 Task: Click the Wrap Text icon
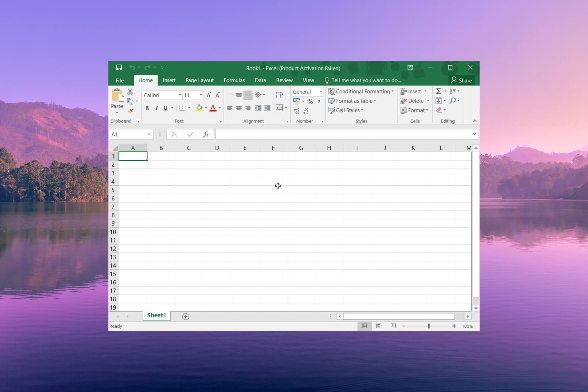coord(279,95)
